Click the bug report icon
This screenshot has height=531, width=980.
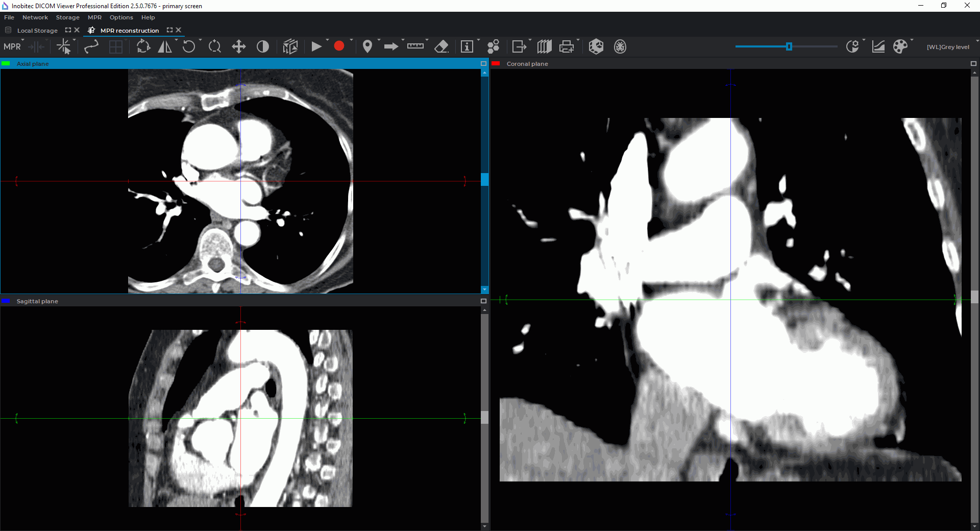coord(620,47)
